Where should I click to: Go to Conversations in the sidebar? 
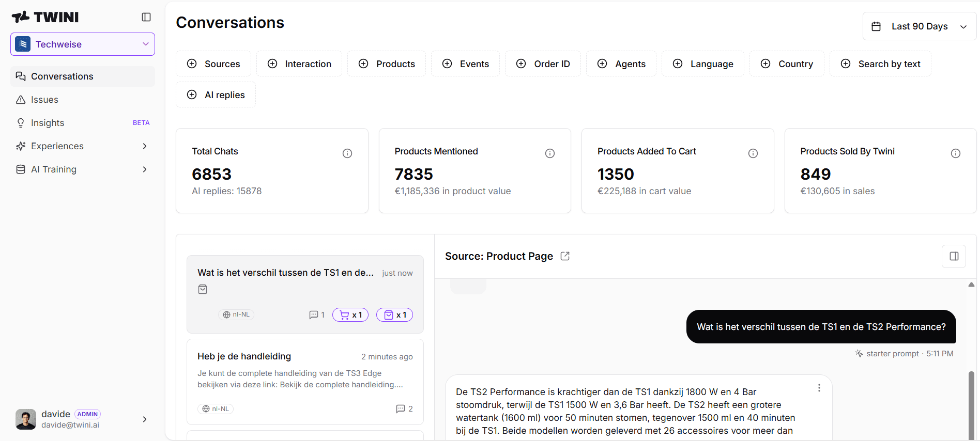pos(83,76)
